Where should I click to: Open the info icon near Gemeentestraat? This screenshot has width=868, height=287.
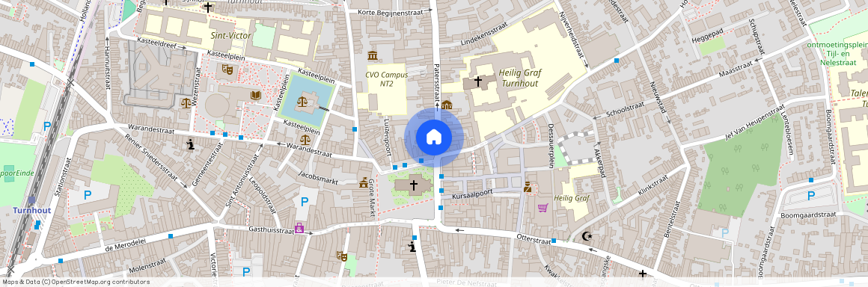pyautogui.click(x=190, y=145)
